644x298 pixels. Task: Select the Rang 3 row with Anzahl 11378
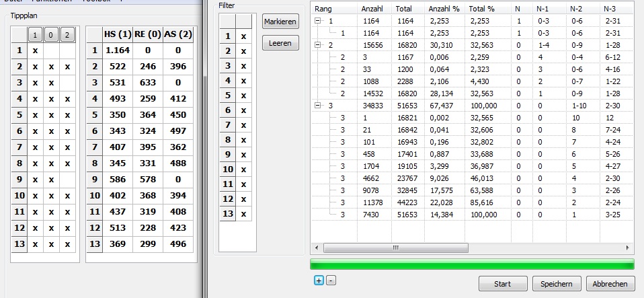pyautogui.click(x=473, y=202)
